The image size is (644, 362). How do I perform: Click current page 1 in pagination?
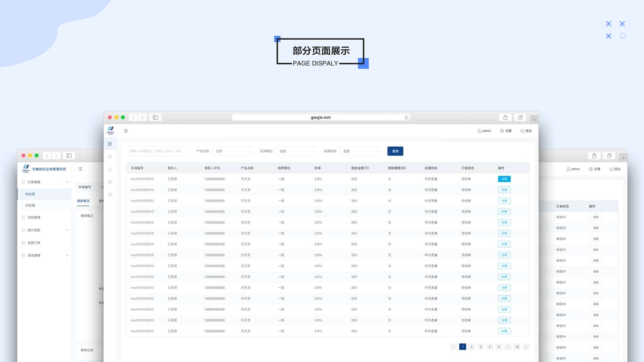pos(462,347)
